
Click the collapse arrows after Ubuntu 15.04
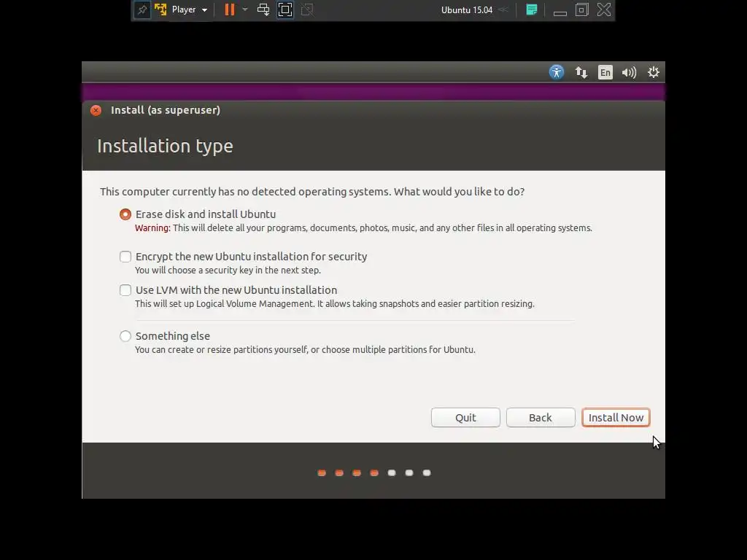point(503,10)
